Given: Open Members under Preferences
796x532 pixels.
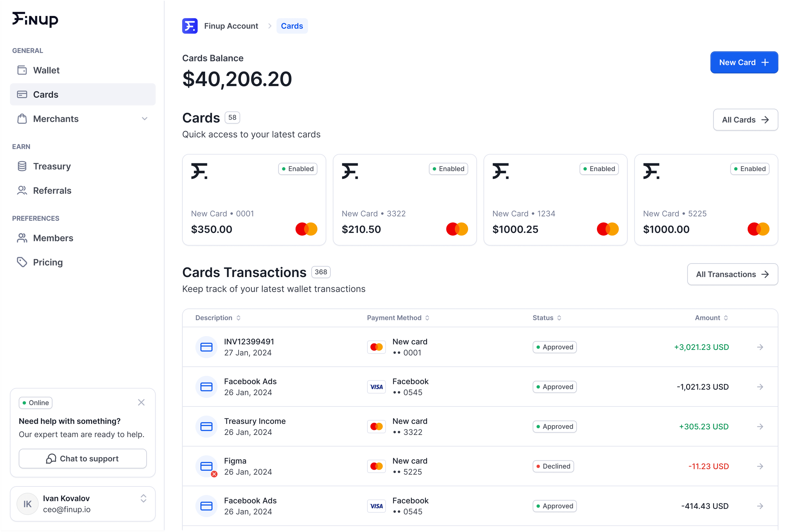Looking at the screenshot, I should coord(53,238).
